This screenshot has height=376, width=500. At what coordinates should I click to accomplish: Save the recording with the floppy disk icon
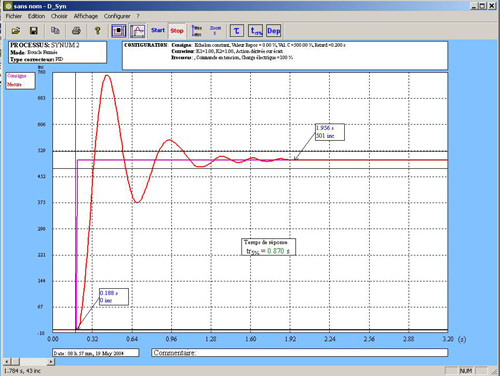pos(34,31)
